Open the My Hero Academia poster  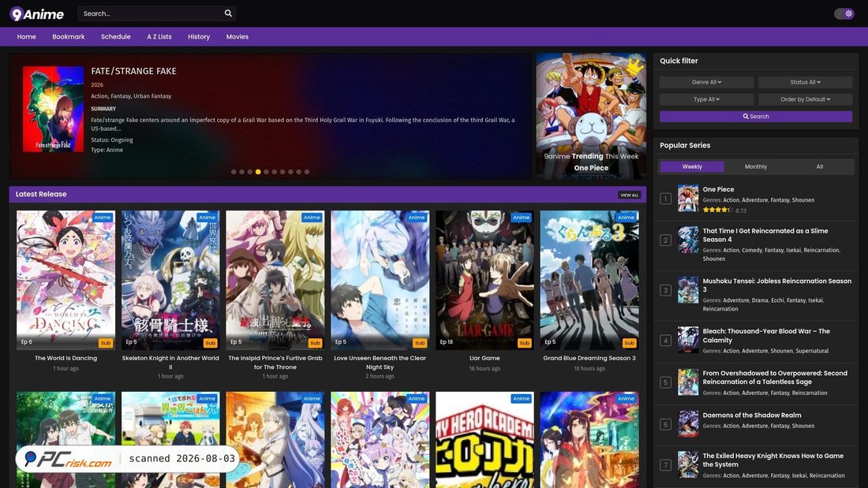[485, 440]
